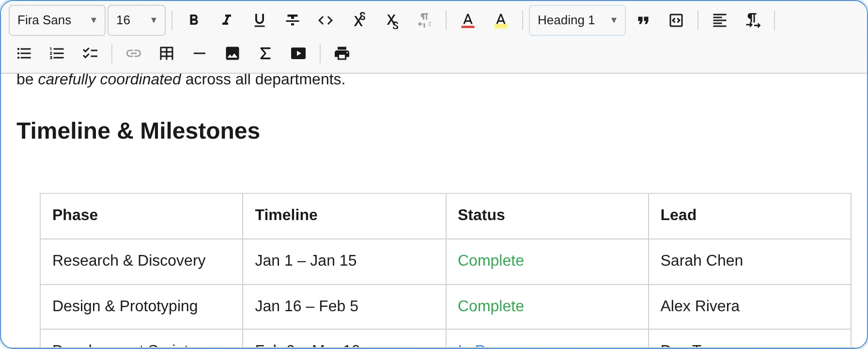Viewport: 868px width, 349px height.
Task: Open text alignment options
Action: (x=720, y=20)
